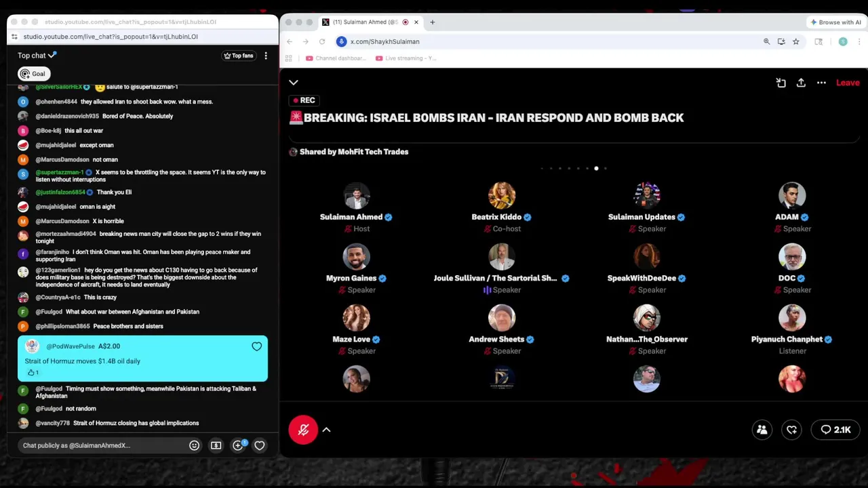Close the Sulaiman Ahmed browser tab

[x=416, y=22]
